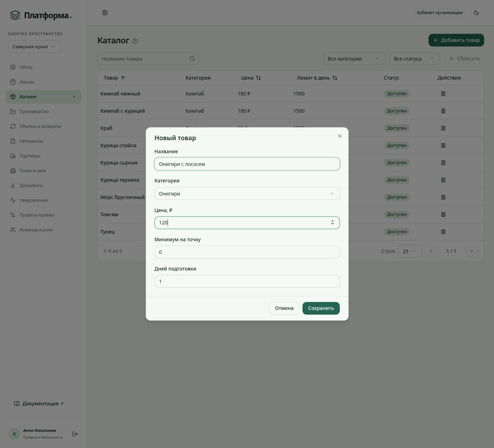Image resolution: width=494 pixels, height=448 pixels.
Task: Collapse the sidebar panel icon
Action: coord(105,13)
